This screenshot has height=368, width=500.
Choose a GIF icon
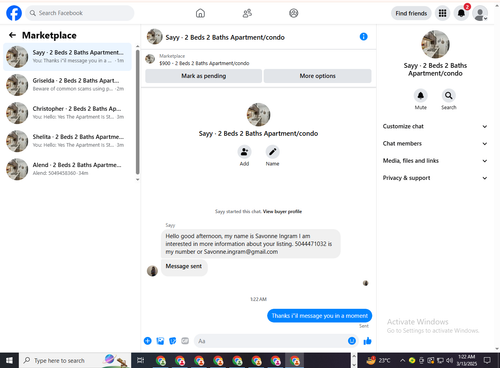point(185,341)
